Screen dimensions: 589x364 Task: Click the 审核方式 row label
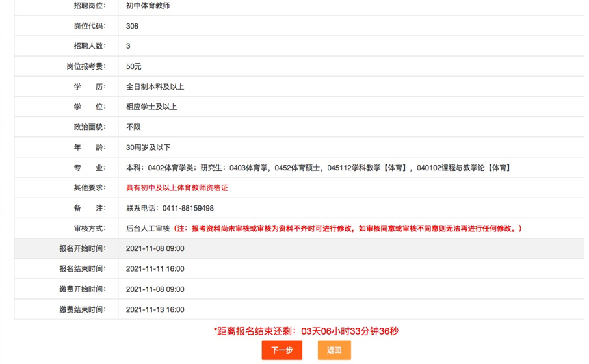pos(90,228)
